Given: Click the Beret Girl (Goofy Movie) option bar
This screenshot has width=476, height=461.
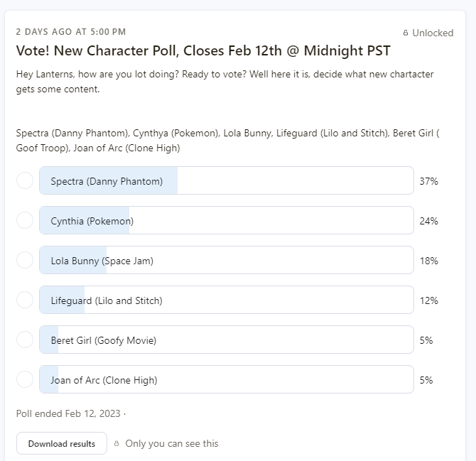Looking at the screenshot, I should coord(227,340).
